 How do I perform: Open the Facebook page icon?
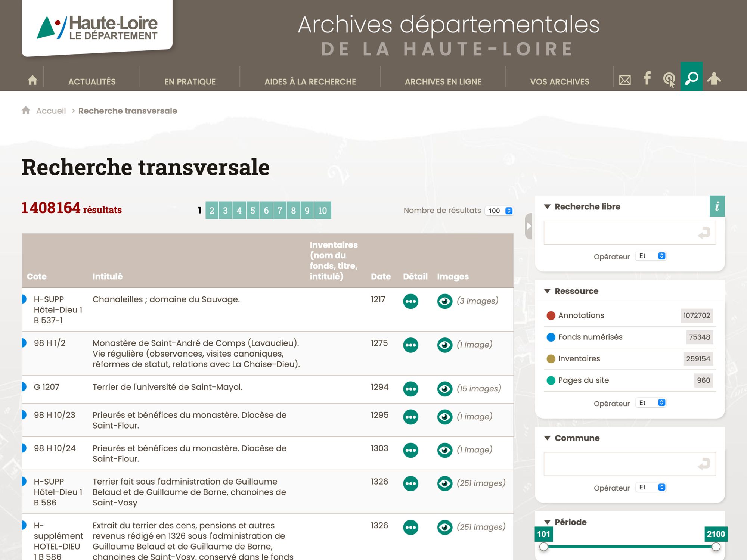[x=647, y=78]
